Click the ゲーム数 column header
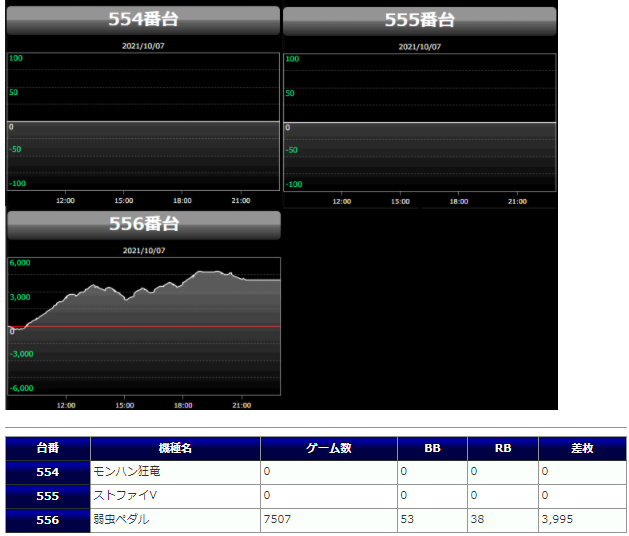The height and width of the screenshot is (536, 629). 329,448
